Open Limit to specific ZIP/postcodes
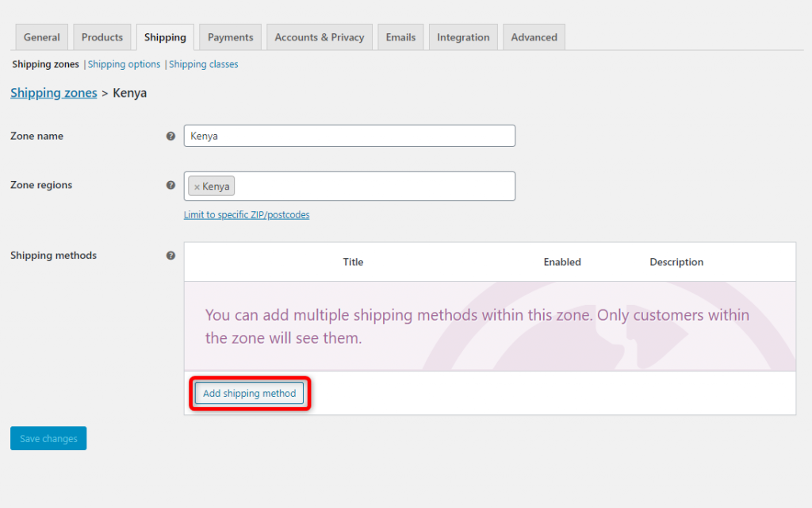812x508 pixels. coord(247,214)
